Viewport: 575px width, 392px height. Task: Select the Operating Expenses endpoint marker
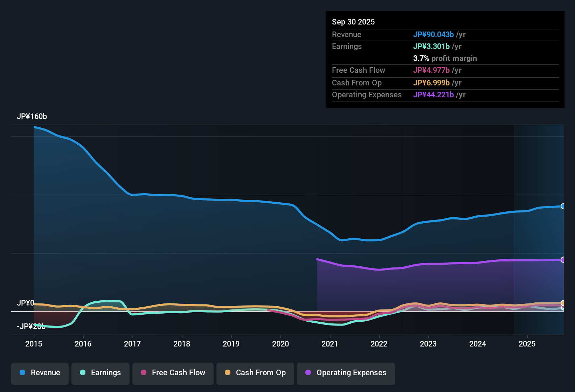coord(563,259)
